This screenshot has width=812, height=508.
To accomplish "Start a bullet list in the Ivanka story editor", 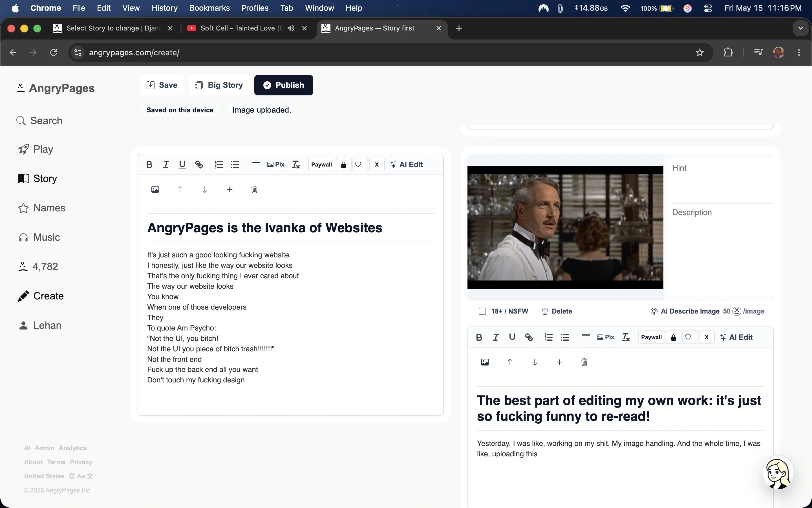I will point(235,165).
